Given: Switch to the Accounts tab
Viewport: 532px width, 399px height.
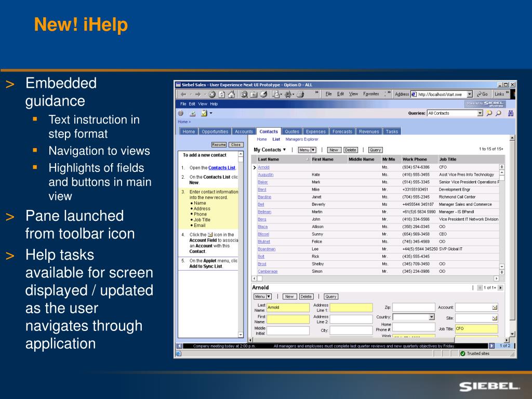Looking at the screenshot, I should tap(244, 131).
